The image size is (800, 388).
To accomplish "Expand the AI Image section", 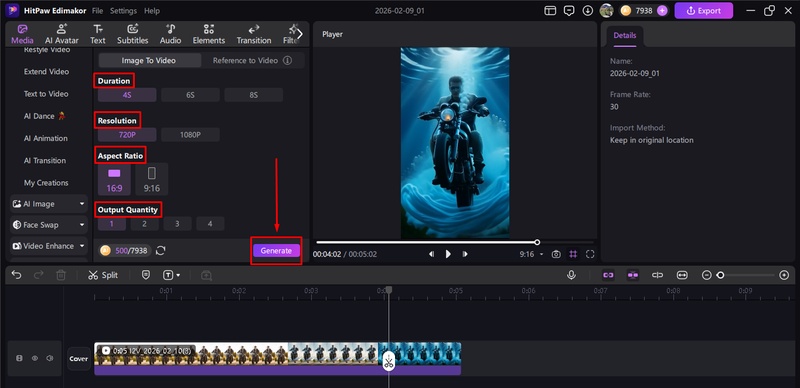I will 49,204.
